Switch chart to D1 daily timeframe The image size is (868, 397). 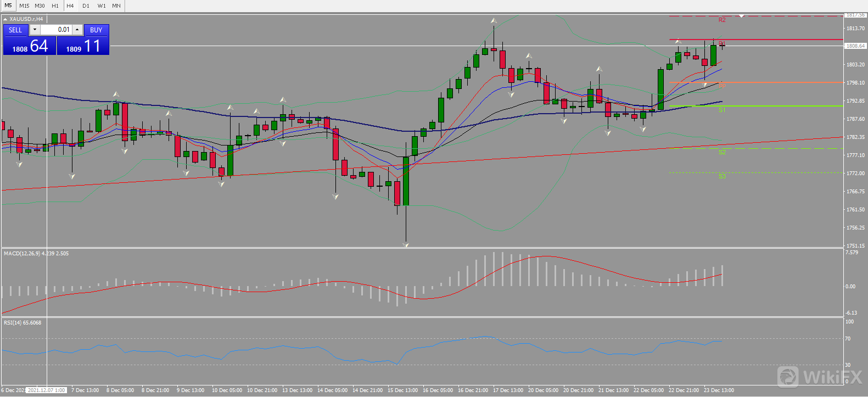(86, 5)
